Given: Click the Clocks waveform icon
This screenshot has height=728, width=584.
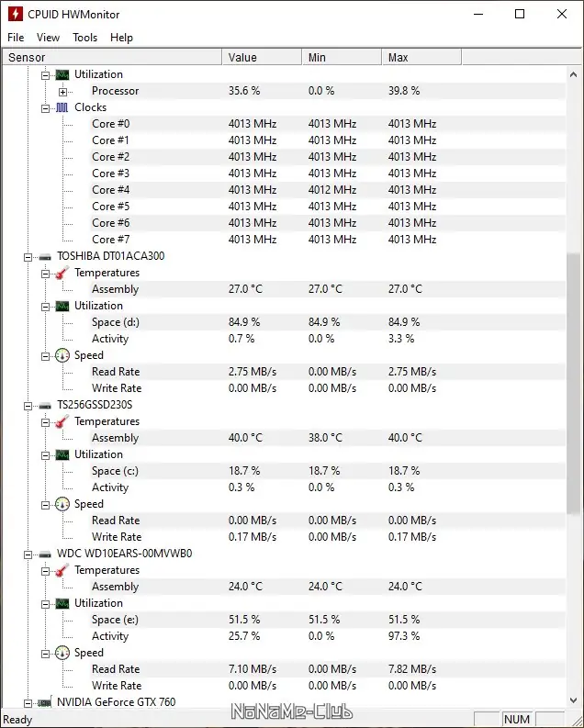Looking at the screenshot, I should coord(62,107).
